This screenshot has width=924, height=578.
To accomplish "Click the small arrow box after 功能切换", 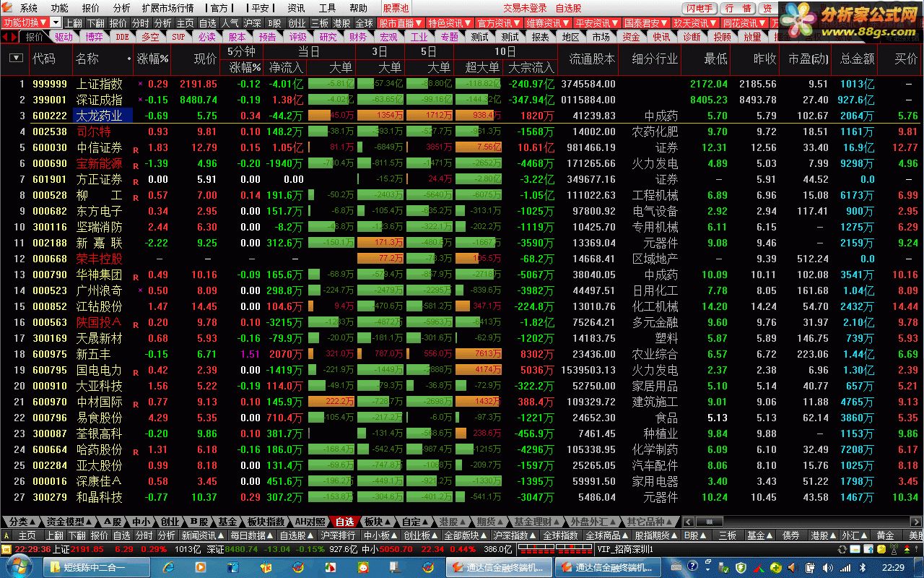I will (x=56, y=22).
